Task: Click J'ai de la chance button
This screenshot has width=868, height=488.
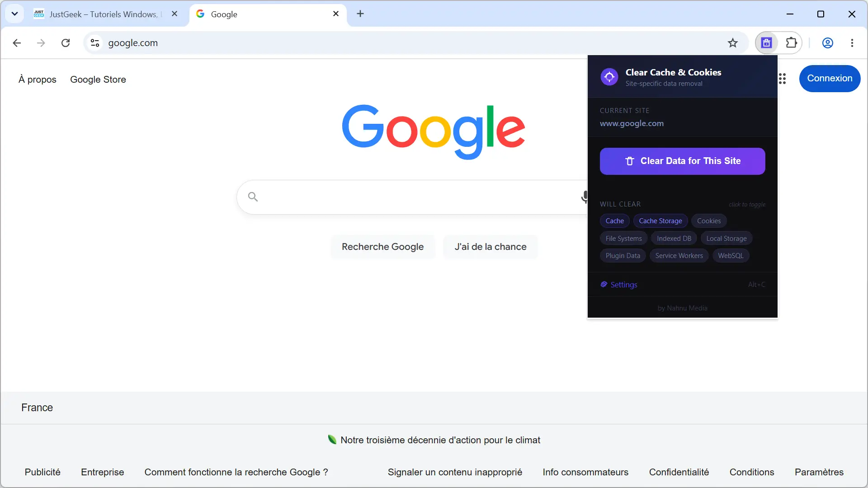Action: [491, 247]
